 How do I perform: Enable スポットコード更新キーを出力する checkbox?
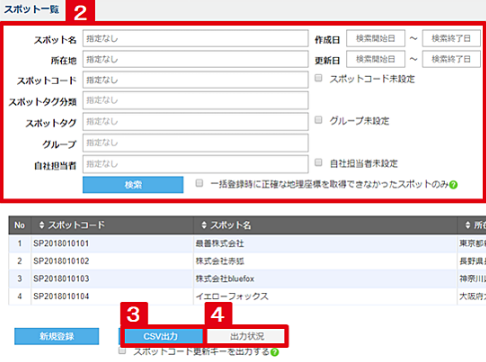pos(122,351)
